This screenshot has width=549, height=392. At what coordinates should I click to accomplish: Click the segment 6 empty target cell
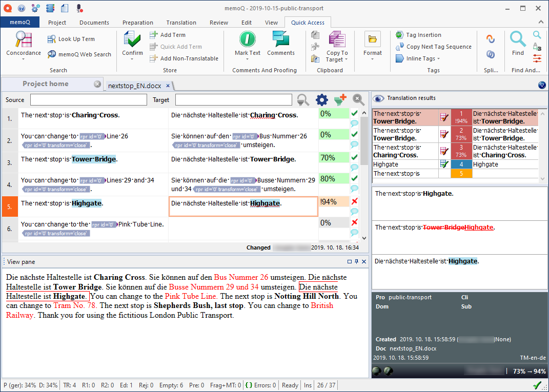[243, 229]
